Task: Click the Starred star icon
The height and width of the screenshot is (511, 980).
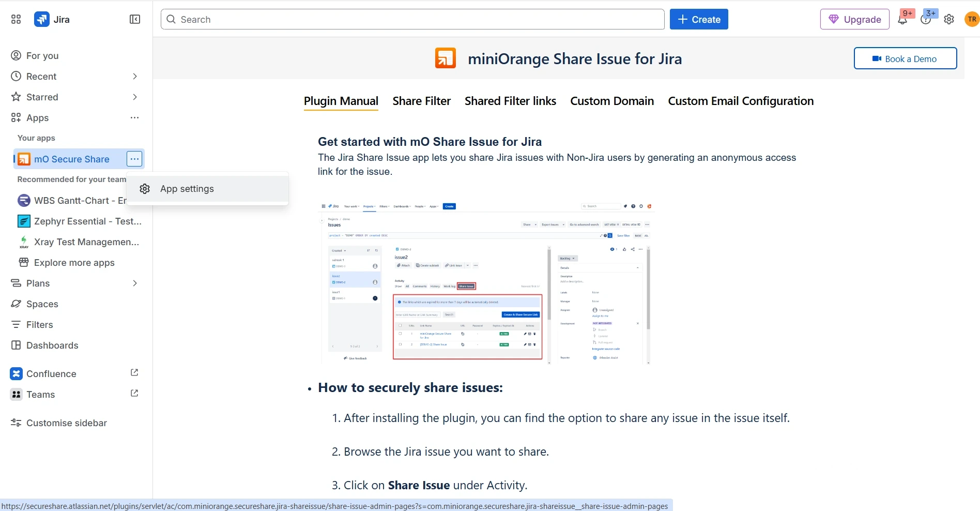Action: click(16, 97)
